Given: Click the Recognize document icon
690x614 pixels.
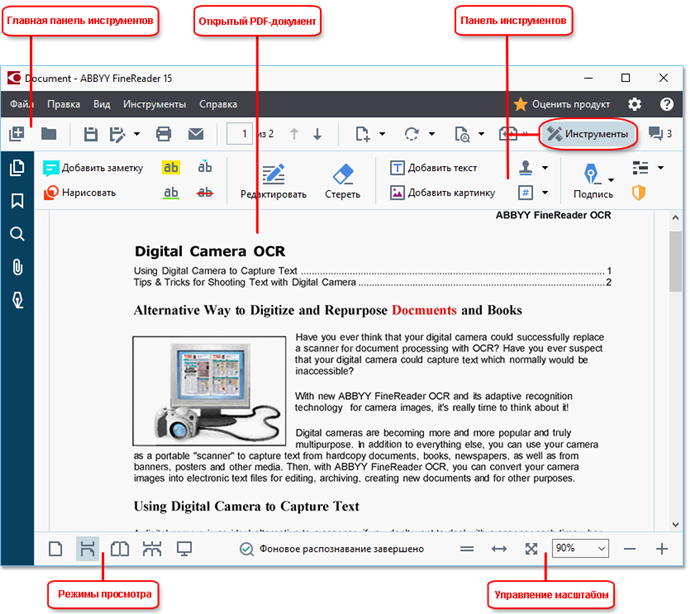Looking at the screenshot, I should click(x=462, y=134).
